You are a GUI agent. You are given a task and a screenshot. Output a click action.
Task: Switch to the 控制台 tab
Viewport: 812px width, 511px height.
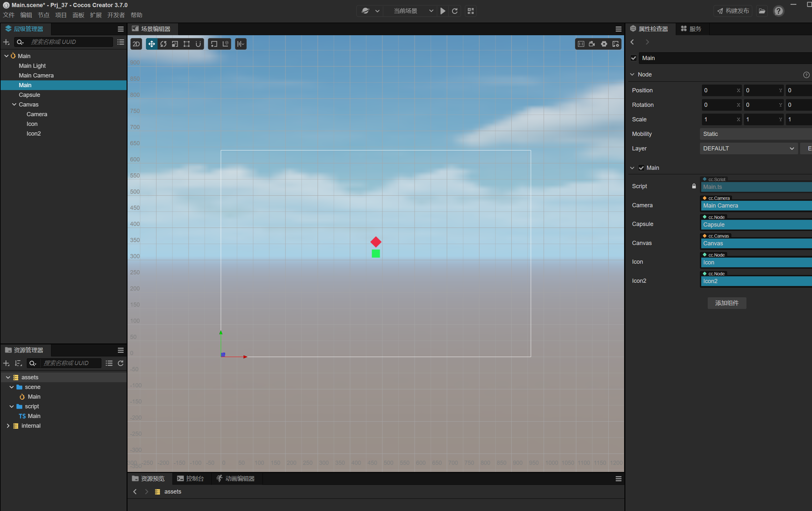pyautogui.click(x=190, y=479)
